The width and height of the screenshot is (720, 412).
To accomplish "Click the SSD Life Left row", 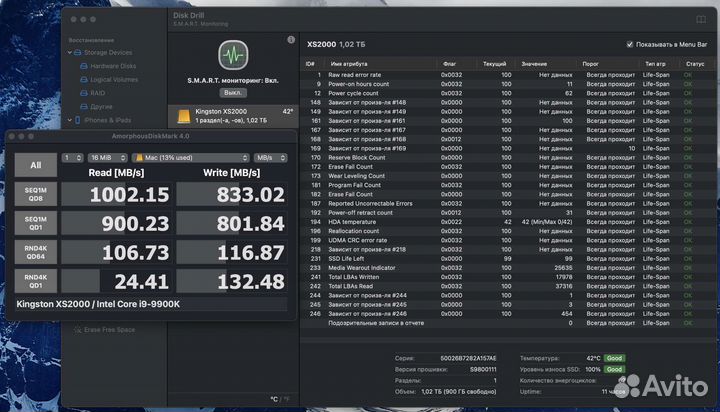I will coord(507,259).
